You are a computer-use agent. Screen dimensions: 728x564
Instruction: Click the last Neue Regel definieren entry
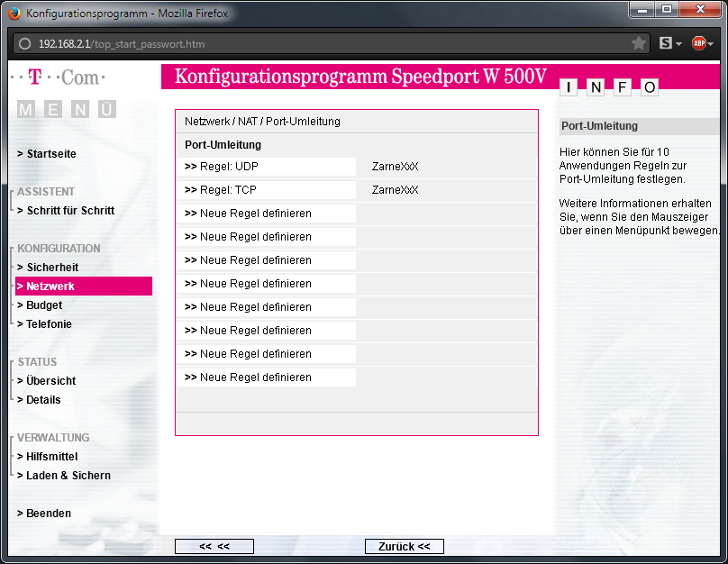266,378
